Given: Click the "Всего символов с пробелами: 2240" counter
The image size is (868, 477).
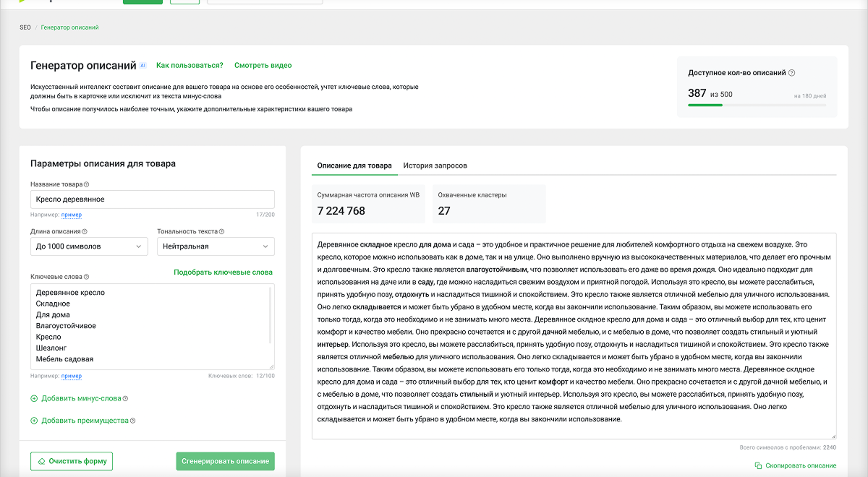Looking at the screenshot, I should (788, 447).
